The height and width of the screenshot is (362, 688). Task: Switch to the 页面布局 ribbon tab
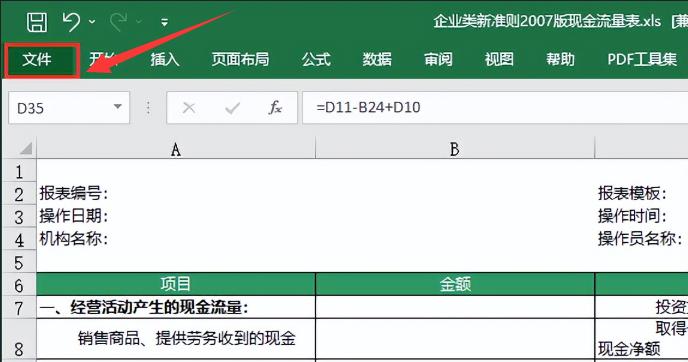(x=240, y=59)
